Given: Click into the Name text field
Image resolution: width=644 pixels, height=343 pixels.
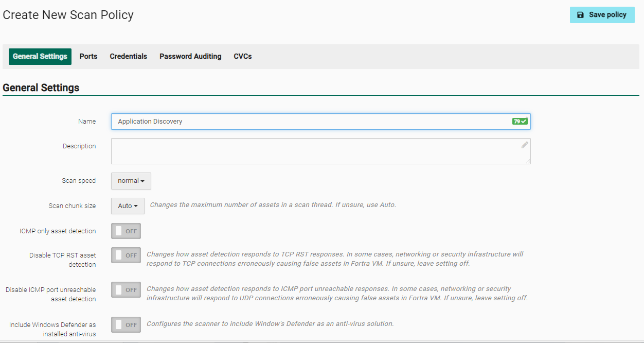Looking at the screenshot, I should click(x=309, y=122).
